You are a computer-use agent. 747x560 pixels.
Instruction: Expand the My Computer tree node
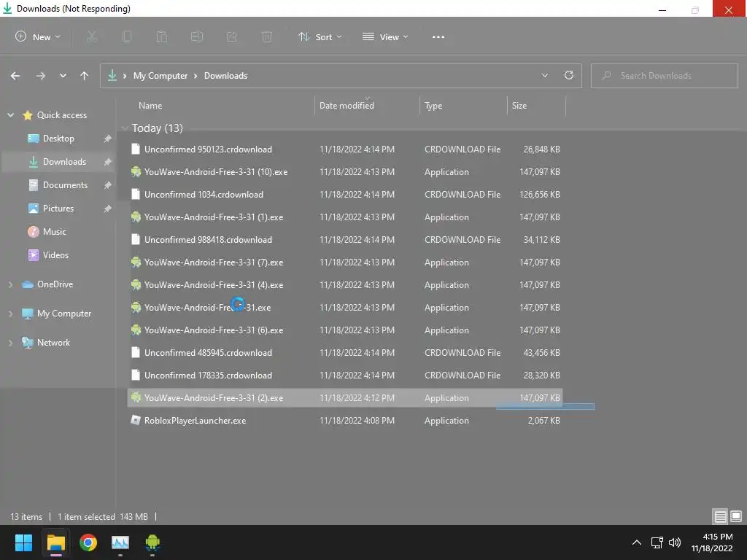tap(10, 314)
